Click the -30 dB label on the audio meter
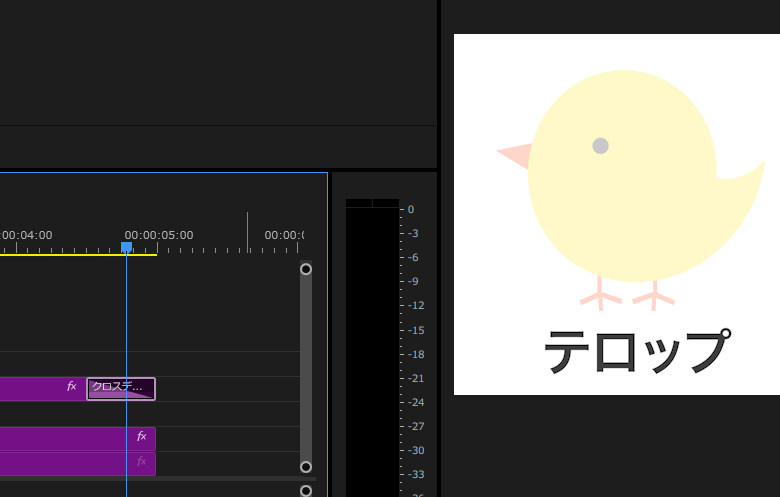The height and width of the screenshot is (497, 780). pos(416,451)
